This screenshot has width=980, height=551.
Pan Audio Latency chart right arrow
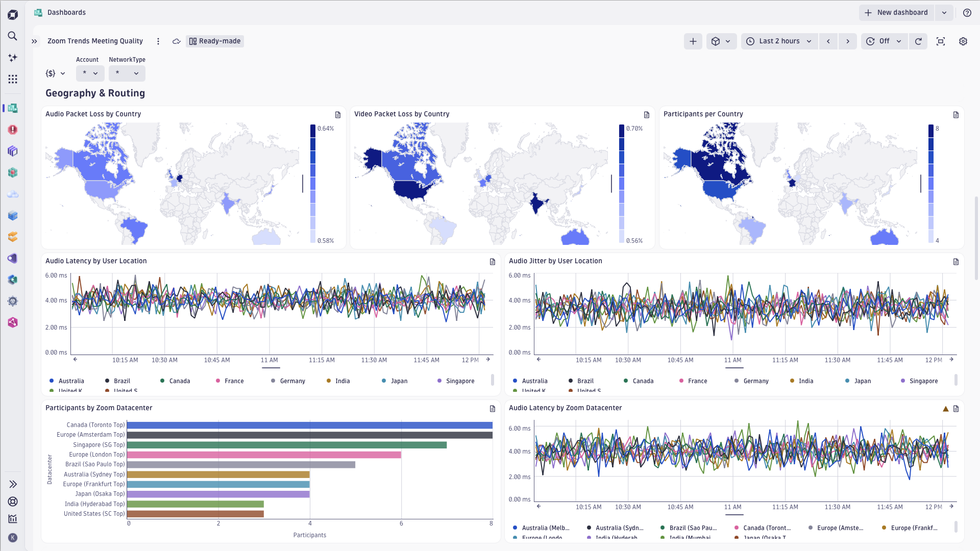click(488, 360)
